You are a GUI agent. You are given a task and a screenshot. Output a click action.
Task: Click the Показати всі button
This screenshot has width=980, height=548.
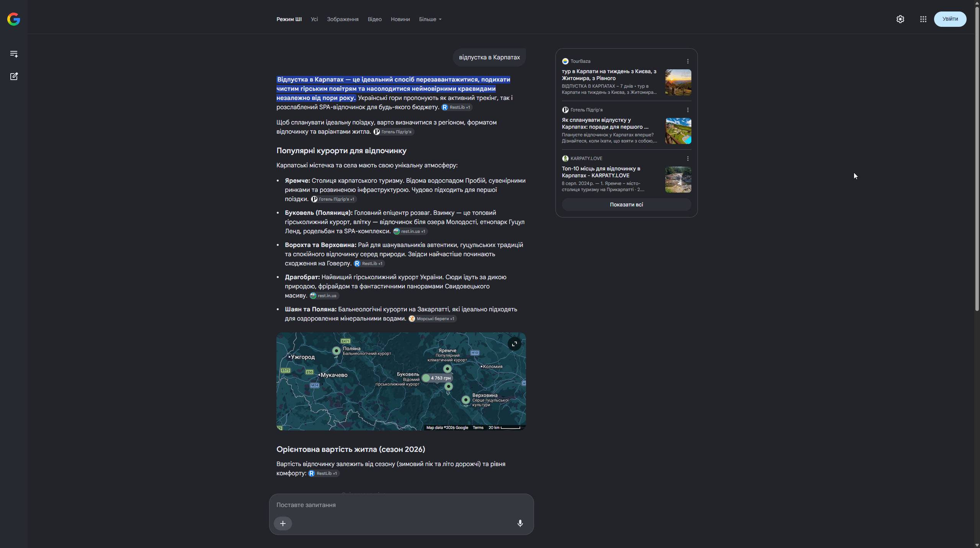pyautogui.click(x=626, y=204)
